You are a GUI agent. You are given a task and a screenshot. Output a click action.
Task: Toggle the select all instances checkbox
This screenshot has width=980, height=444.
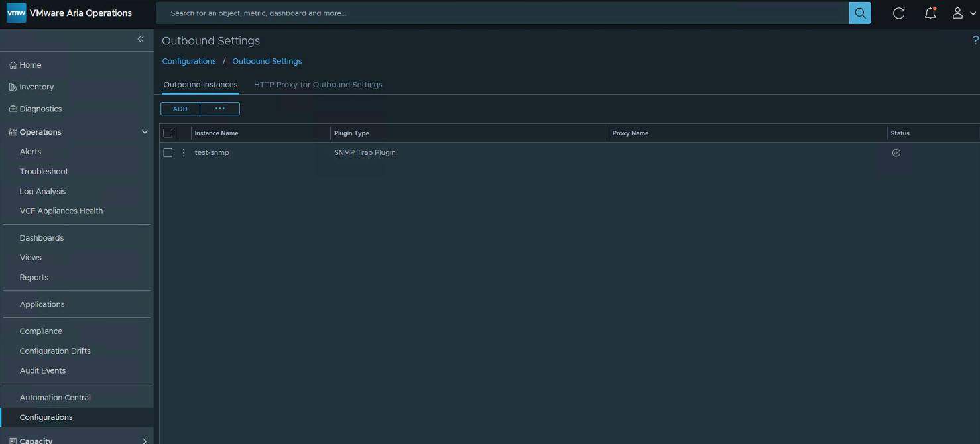168,133
